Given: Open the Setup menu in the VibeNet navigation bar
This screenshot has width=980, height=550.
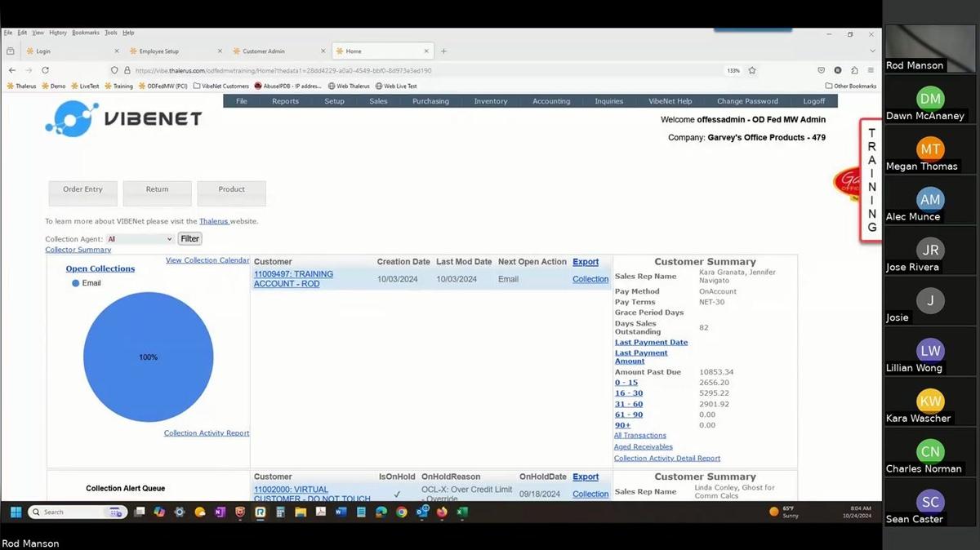Looking at the screenshot, I should [x=334, y=100].
